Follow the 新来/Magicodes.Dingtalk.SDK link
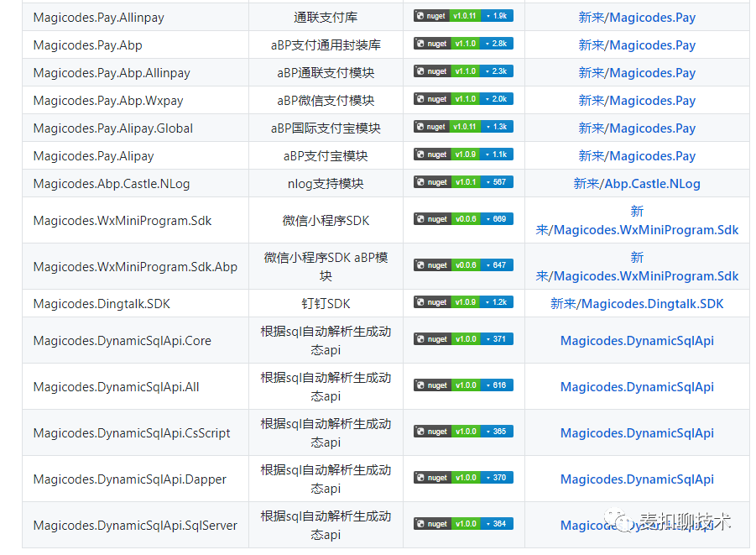The image size is (756, 555). pyautogui.click(x=637, y=304)
